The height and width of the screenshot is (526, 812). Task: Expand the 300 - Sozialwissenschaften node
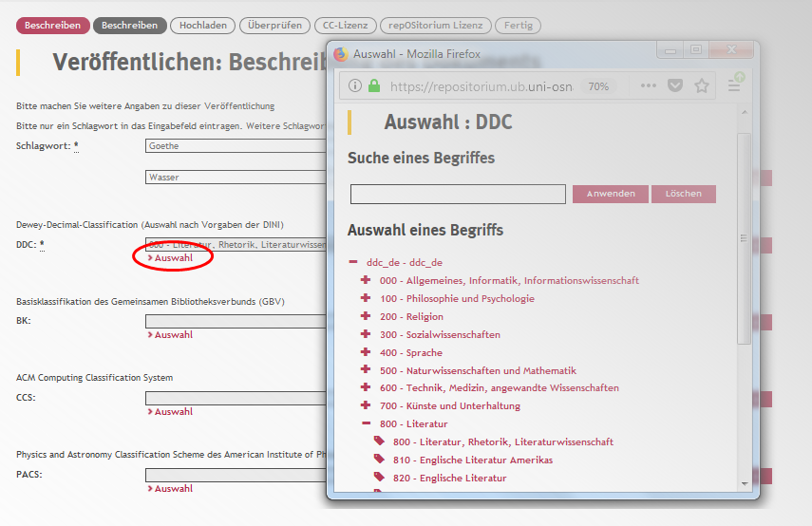point(366,334)
